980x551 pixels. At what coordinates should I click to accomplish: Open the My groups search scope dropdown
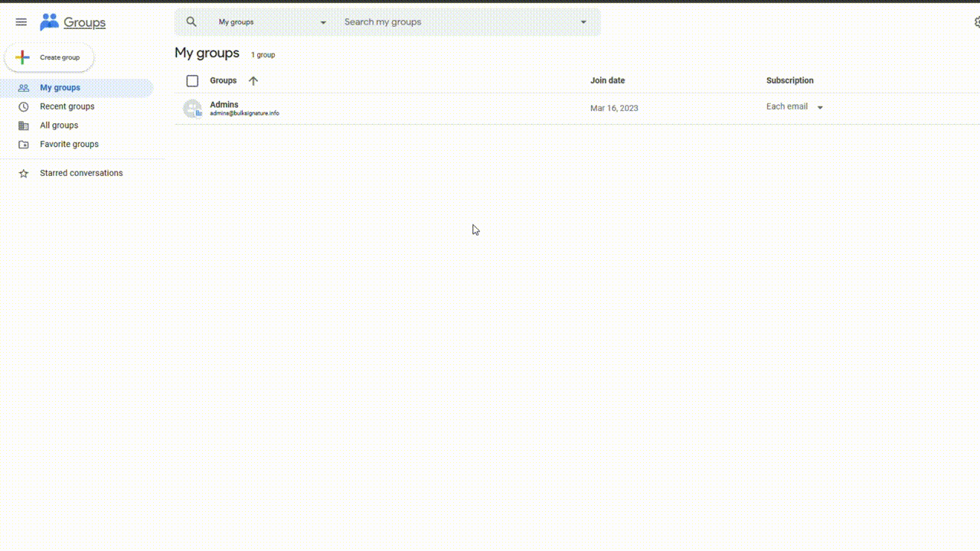coord(273,22)
